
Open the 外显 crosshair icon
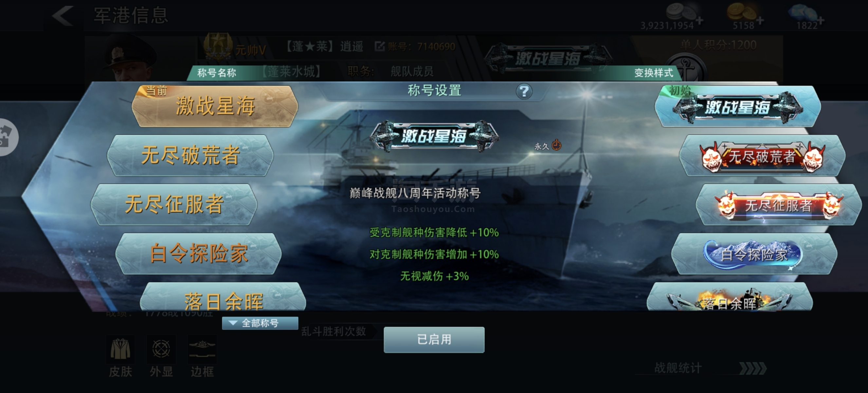161,349
